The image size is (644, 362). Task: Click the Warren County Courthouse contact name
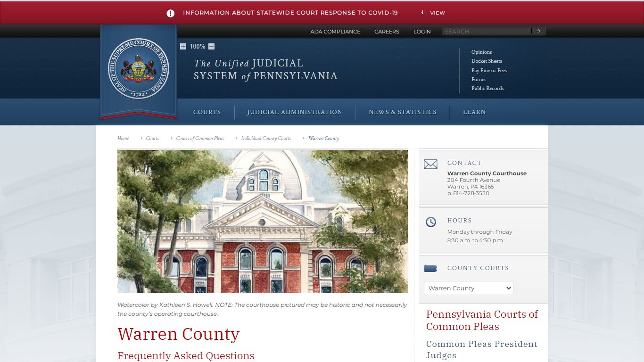pos(487,173)
